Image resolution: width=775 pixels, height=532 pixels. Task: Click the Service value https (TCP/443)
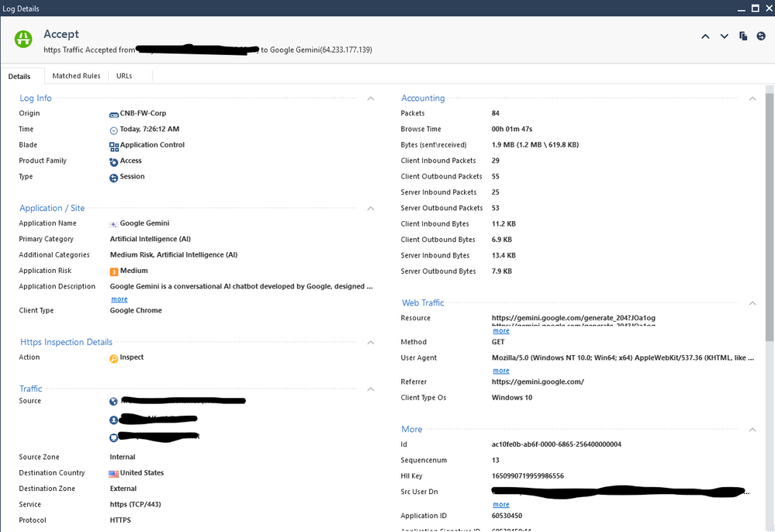pos(136,504)
